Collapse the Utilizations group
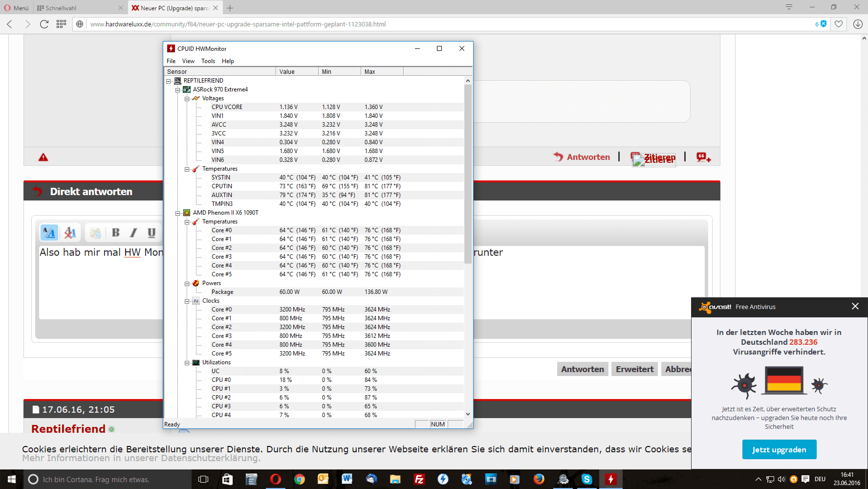868x489 pixels. point(187,363)
